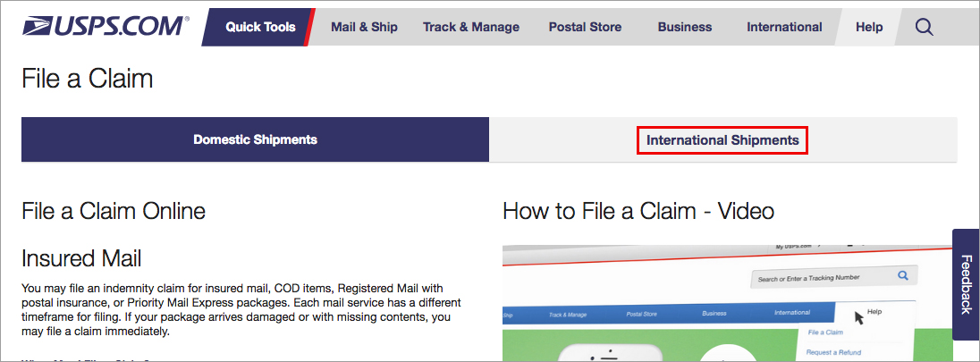
Task: Expand the Mail & Ship navigation menu
Action: (x=364, y=27)
